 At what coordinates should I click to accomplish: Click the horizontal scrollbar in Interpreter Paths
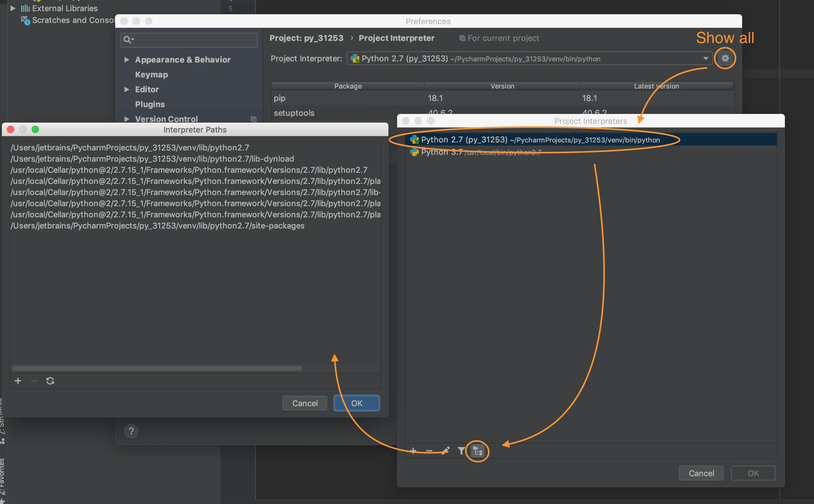point(157,368)
